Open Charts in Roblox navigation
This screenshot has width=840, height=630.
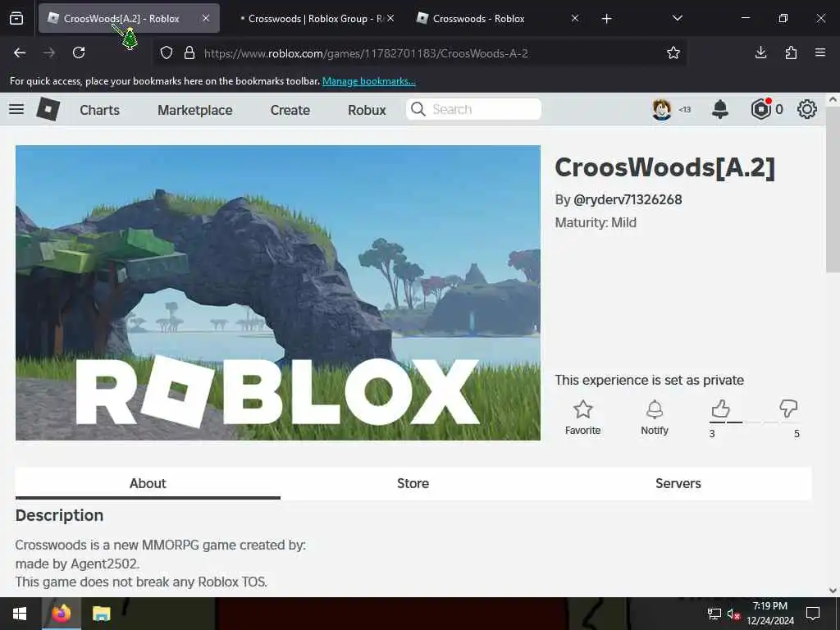pos(99,110)
